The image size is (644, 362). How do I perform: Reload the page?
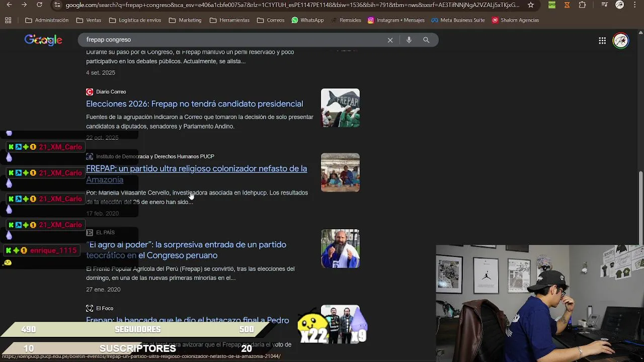pos(39,5)
